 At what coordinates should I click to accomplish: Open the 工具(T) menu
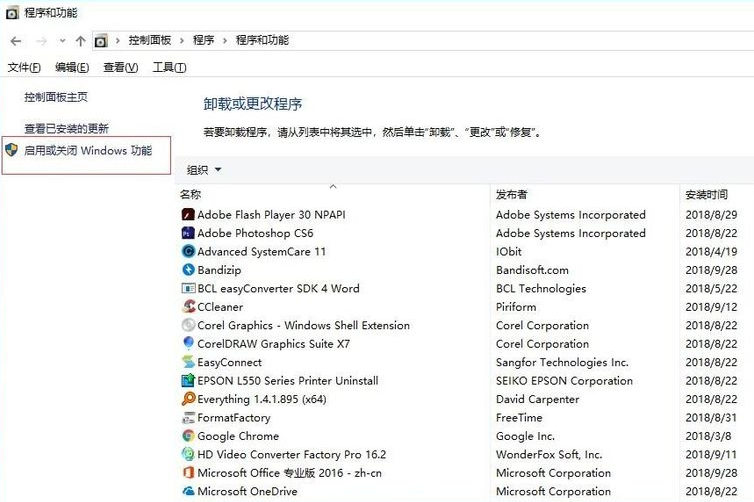click(x=169, y=67)
